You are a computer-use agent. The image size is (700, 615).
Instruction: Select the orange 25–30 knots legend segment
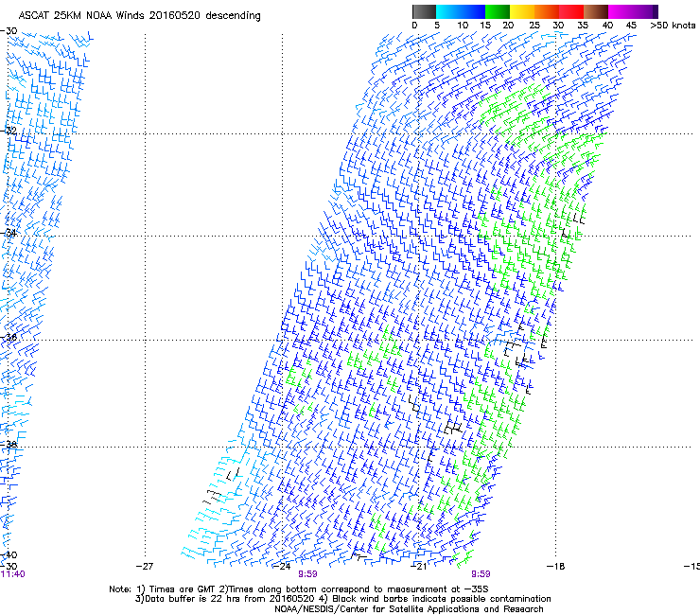(x=547, y=11)
